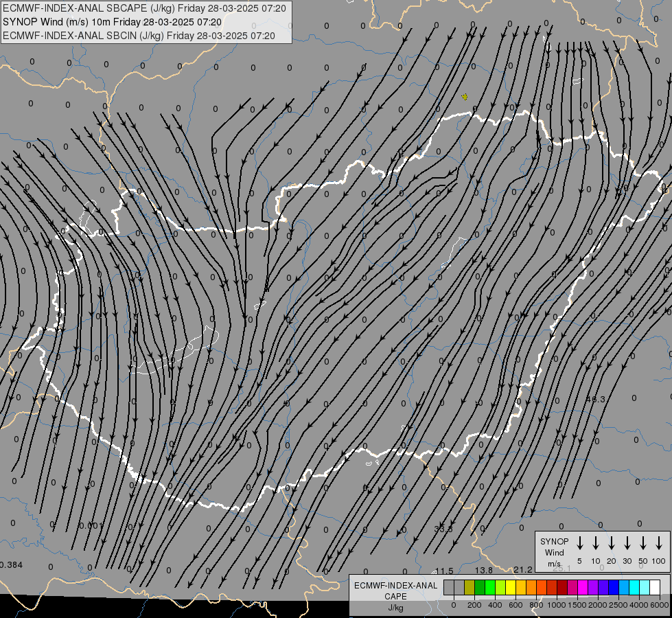Click the 1000 tick label on CAPE scale
Viewport: 672px width, 618px height.
(x=557, y=605)
